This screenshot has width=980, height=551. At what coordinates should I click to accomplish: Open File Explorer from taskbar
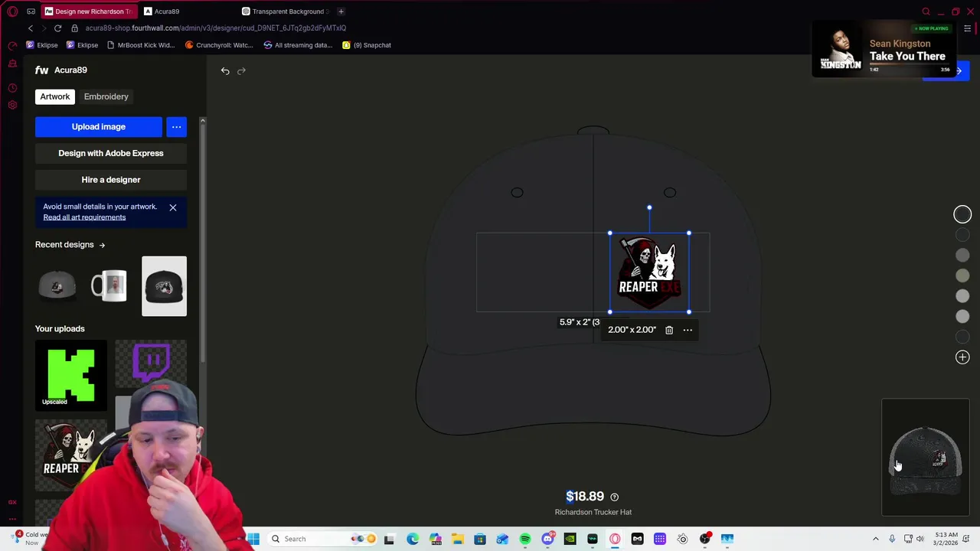tap(458, 539)
